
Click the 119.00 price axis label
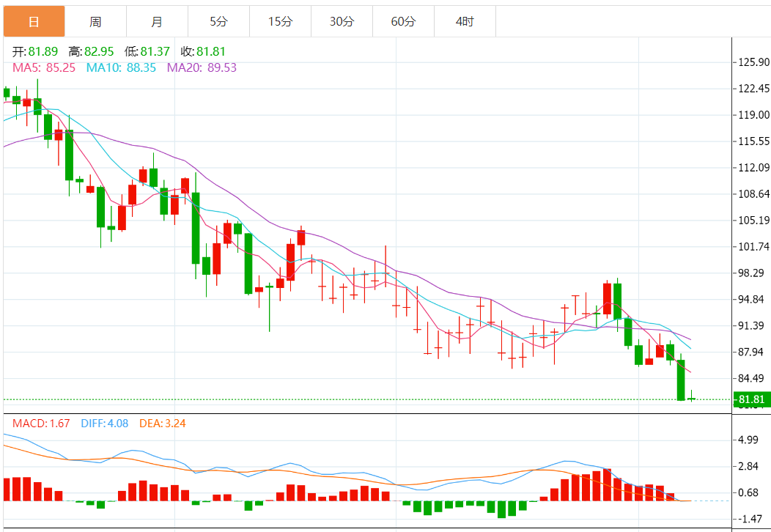coord(754,114)
